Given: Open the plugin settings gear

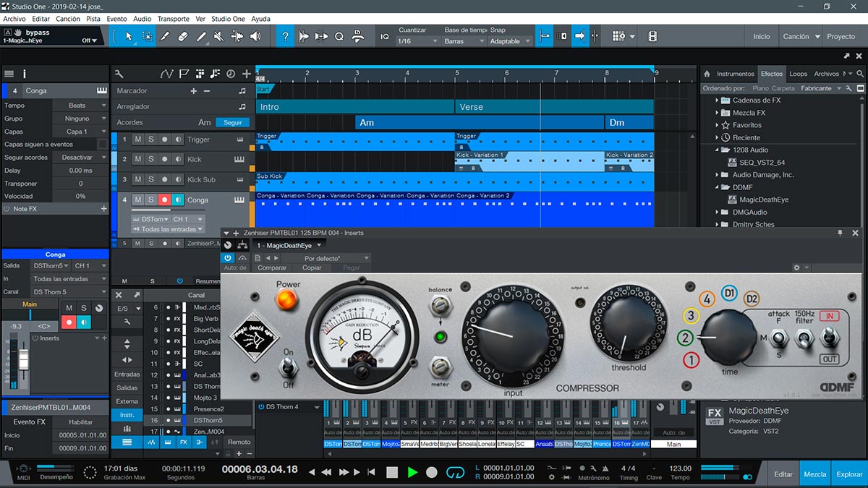Looking at the screenshot, I should coord(797,267).
